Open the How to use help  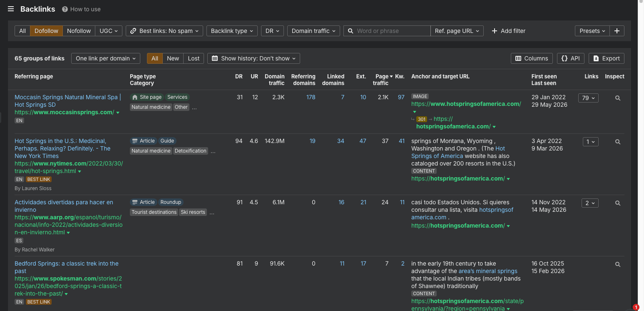click(x=81, y=9)
